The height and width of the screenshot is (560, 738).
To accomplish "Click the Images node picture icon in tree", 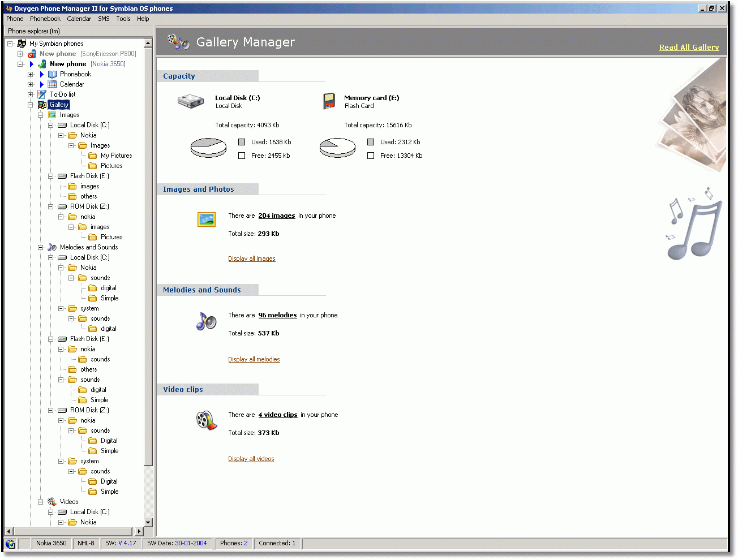I will pos(52,115).
